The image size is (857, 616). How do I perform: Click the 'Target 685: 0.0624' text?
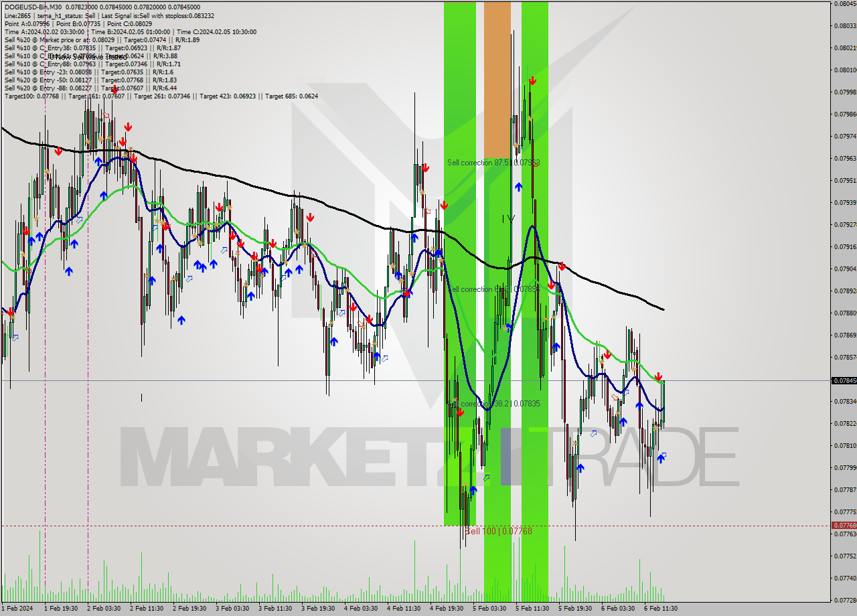[x=291, y=96]
